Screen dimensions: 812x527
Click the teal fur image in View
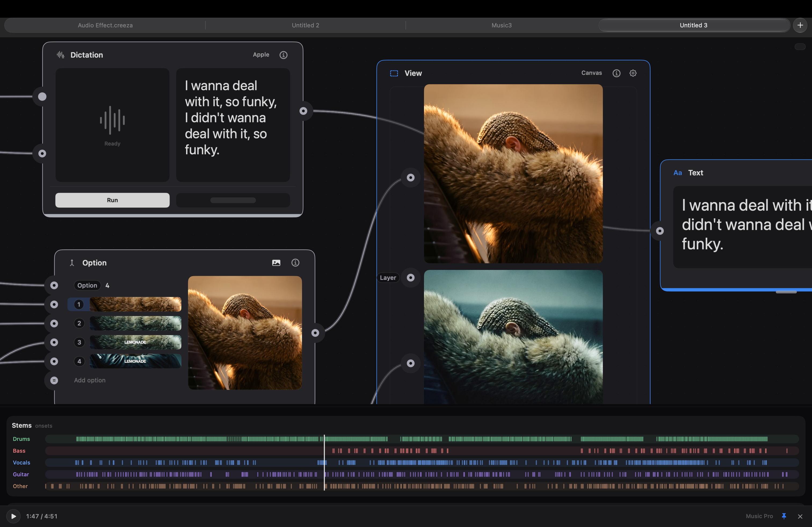point(513,337)
